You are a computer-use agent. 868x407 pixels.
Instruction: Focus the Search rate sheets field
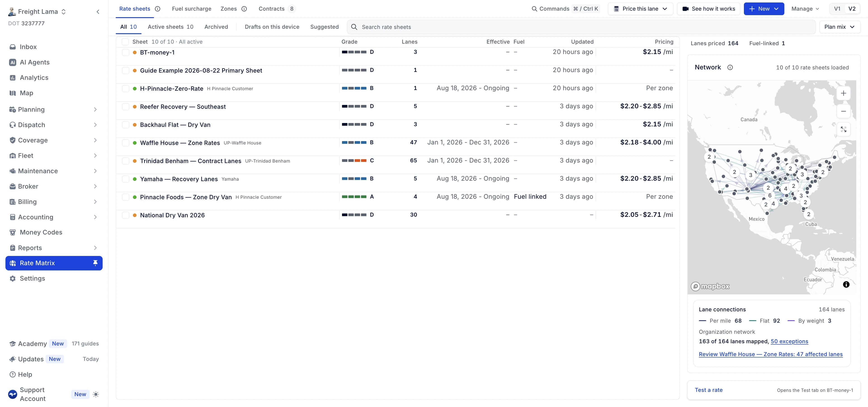(581, 27)
